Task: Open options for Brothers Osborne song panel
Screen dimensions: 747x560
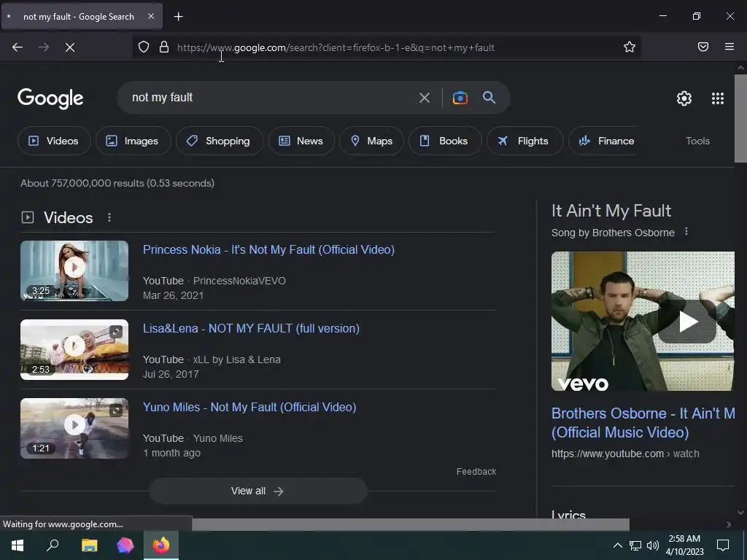Action: coord(686,232)
